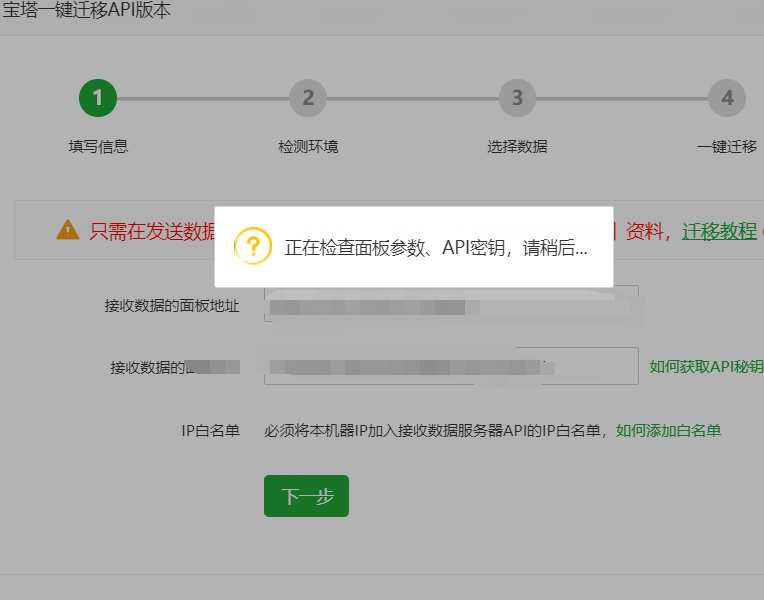Open the 如何添加白名单 link
Screen dimensions: 764x600
pos(668,431)
